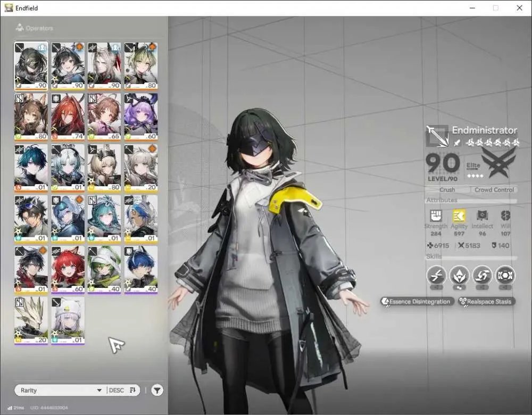Click the Endministrator name heading
This screenshot has width=532, height=415.
(x=485, y=130)
